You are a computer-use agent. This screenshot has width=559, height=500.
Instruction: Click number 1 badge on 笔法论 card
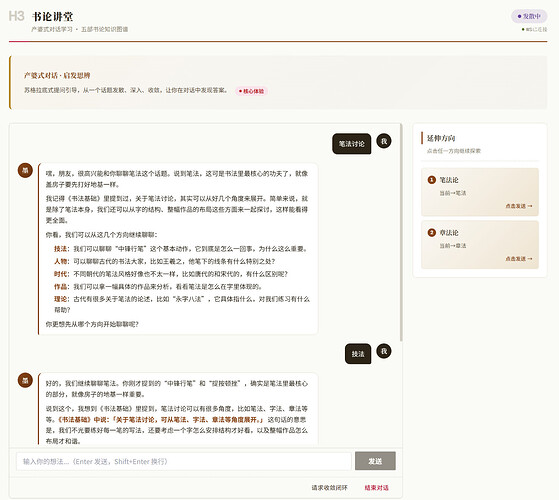pyautogui.click(x=432, y=180)
